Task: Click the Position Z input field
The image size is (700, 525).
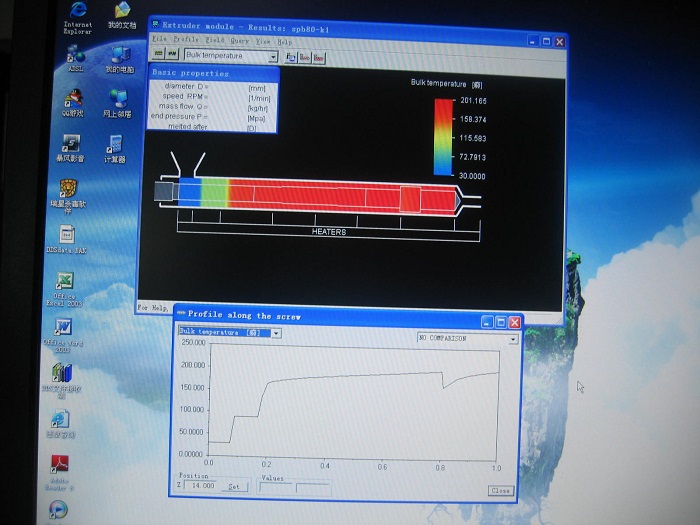Action: (x=201, y=485)
